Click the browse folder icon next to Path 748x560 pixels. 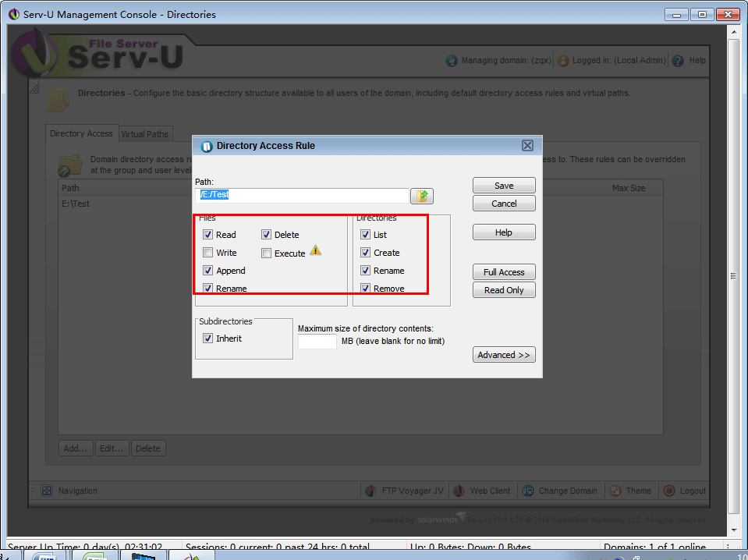coord(422,196)
